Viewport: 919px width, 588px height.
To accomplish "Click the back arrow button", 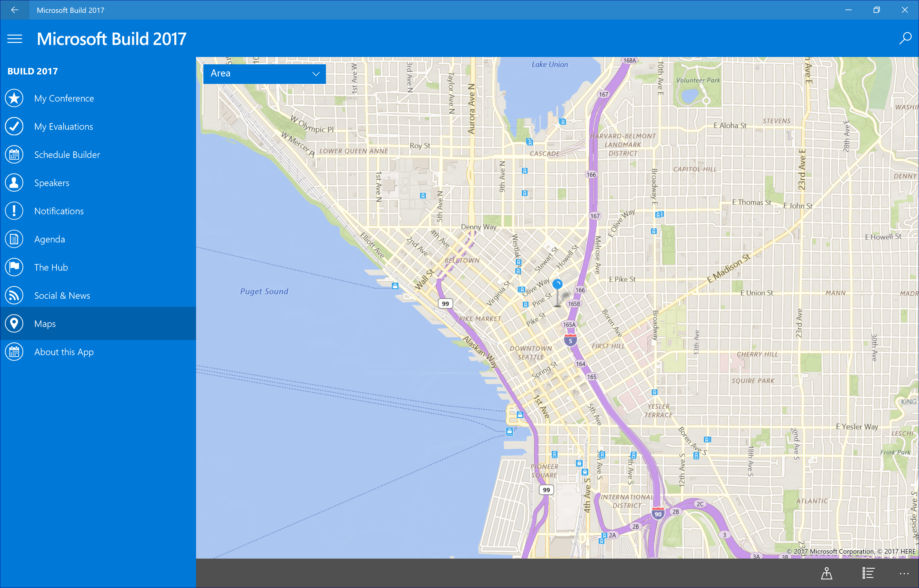I will point(14,10).
